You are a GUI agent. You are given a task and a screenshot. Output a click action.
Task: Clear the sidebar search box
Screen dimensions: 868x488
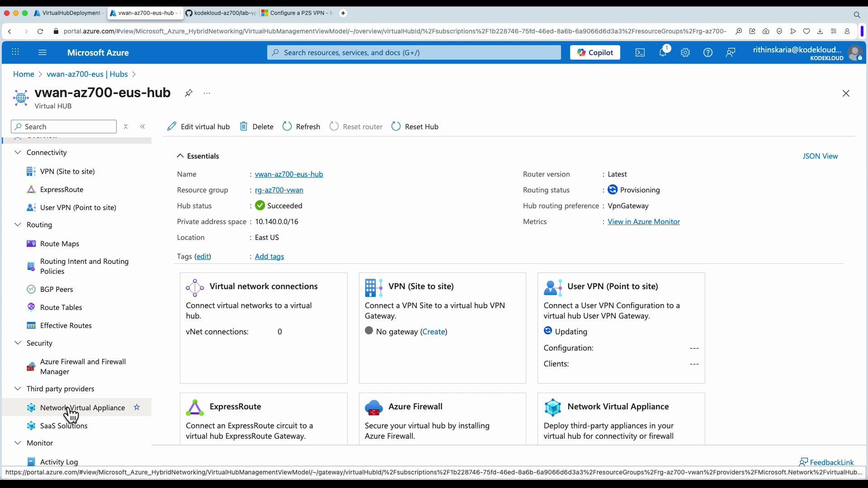126,127
